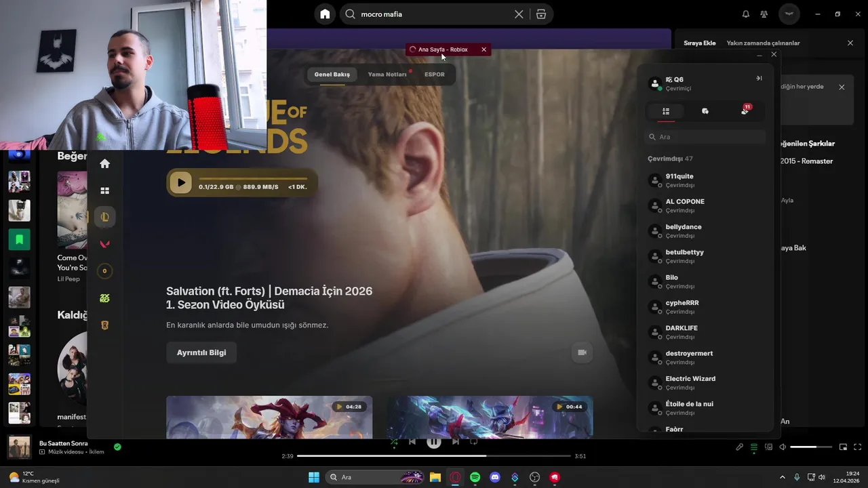Select the friends list tab in social panel

(x=666, y=111)
